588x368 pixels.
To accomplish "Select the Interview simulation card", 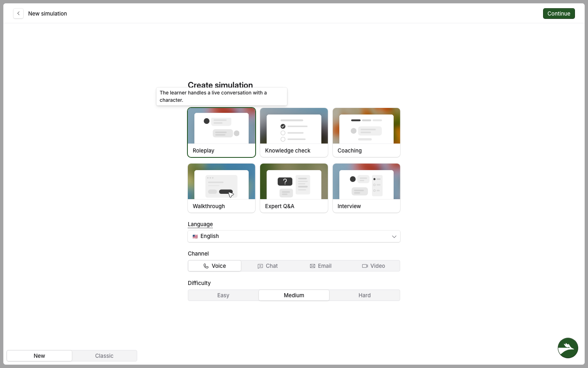I will click(x=366, y=188).
